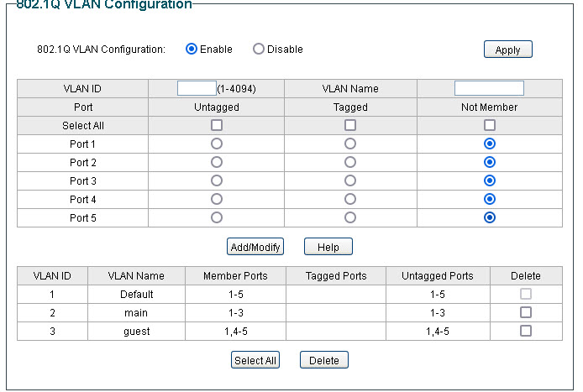
Task: Click Untagged Ports '1,4-5' cell for guest
Action: pyautogui.click(x=438, y=331)
